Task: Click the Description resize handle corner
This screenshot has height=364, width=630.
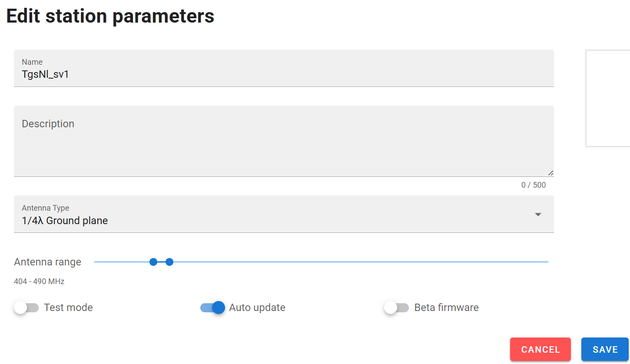Action: pos(550,173)
